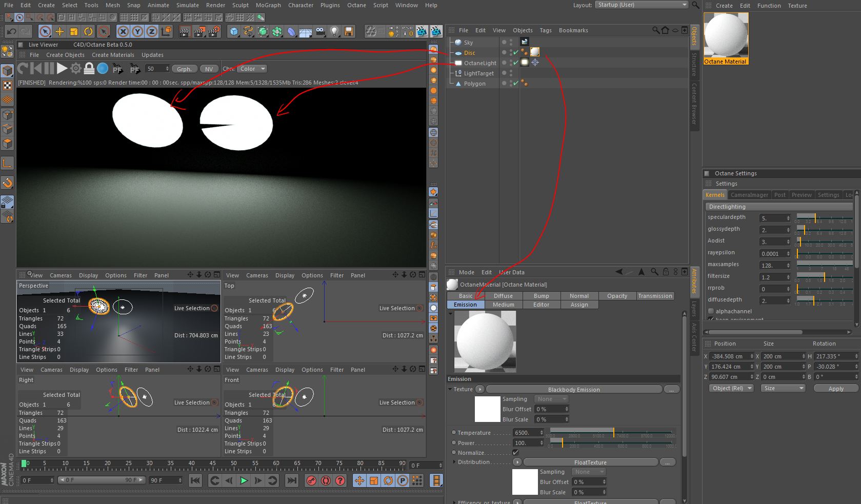Select the Move tool in the top toolbar
Viewport: 861px width, 504px height.
coord(59,32)
